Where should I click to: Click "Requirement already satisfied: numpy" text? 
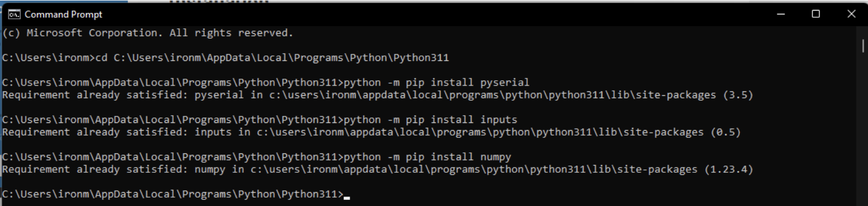tap(92, 167)
